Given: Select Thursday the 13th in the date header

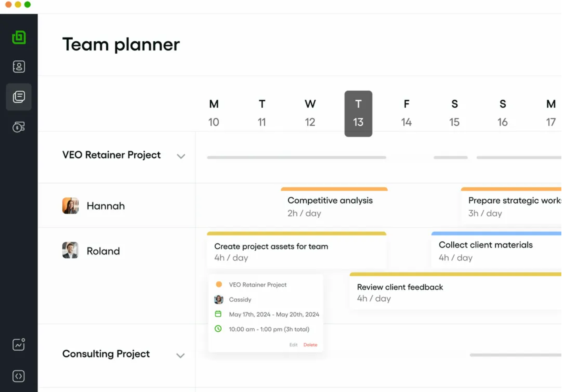Looking at the screenshot, I should [358, 113].
